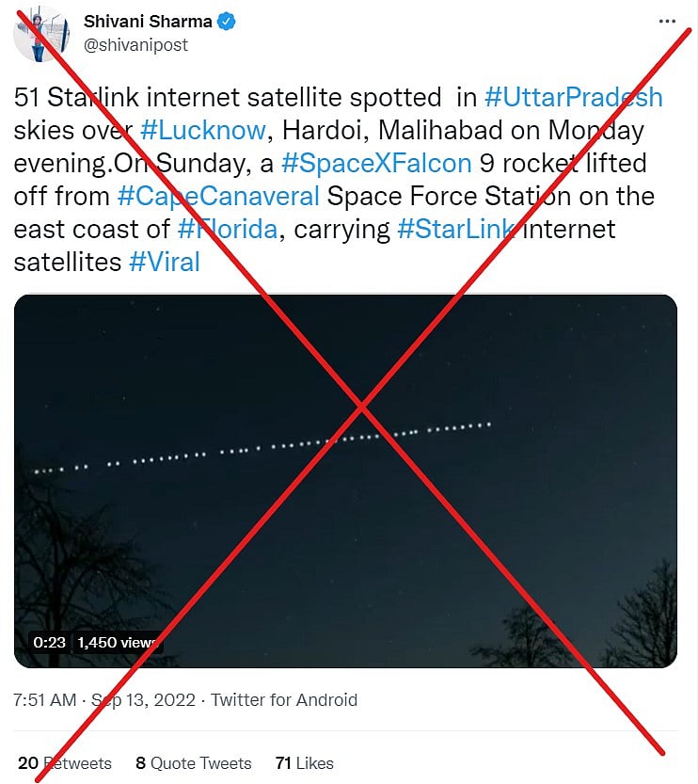Click the 1,450 views counter

[119, 642]
